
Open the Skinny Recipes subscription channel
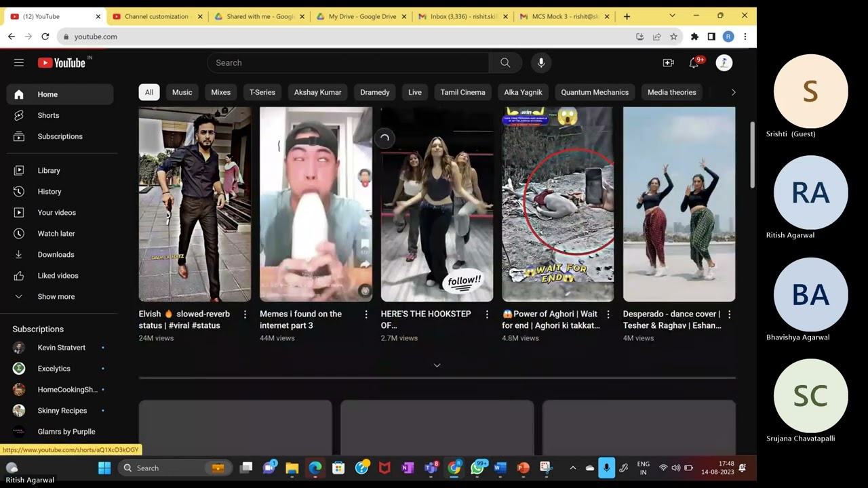[60, 411]
